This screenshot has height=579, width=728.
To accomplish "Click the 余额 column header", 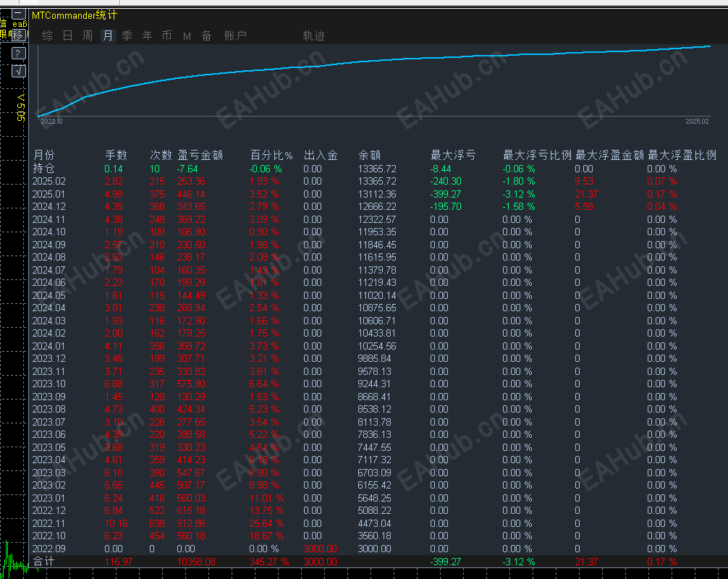I will 370,155.
